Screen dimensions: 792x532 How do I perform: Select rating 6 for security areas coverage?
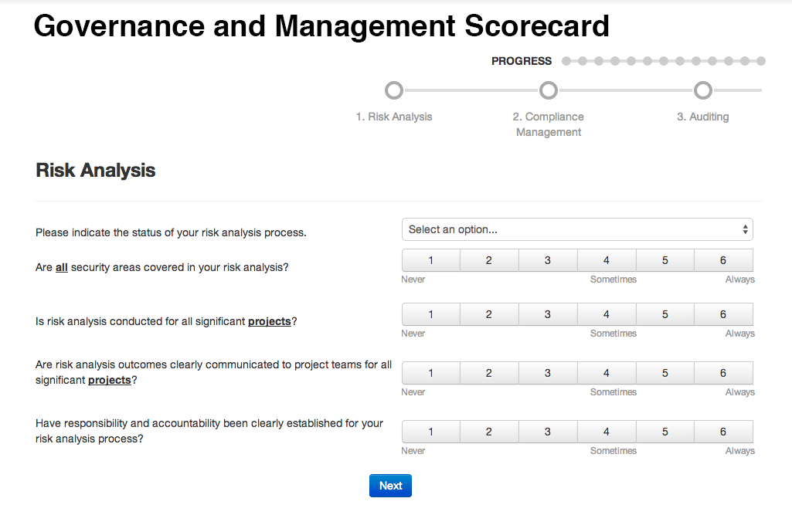pos(724,260)
